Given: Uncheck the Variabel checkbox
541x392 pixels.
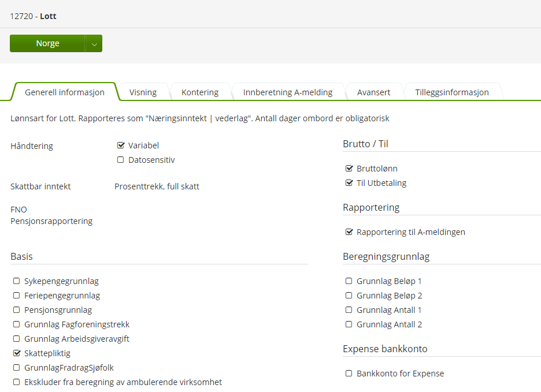Looking at the screenshot, I should [x=121, y=145].
